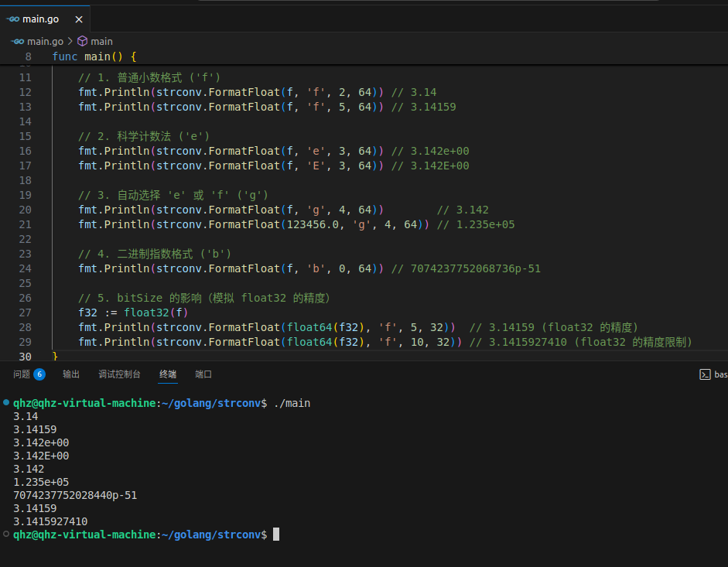Click terminal output 7074237752028440p-51

coord(75,496)
